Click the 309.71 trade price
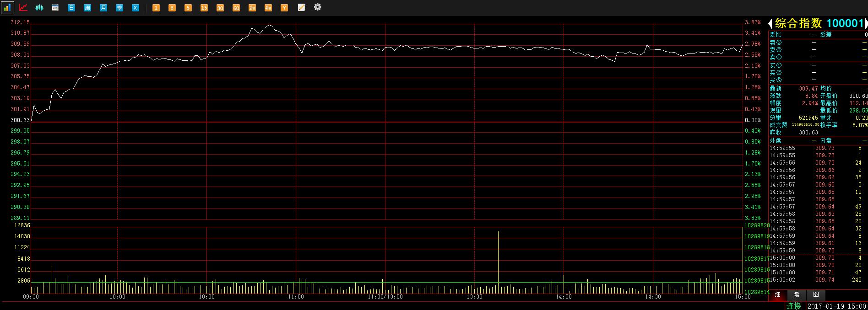The width and height of the screenshot is (868, 310). click(825, 273)
